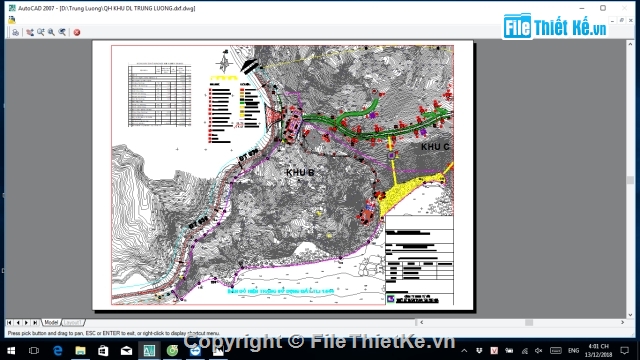Click the next tab arrow button
The height and width of the screenshot is (360, 640).
[x=27, y=322]
